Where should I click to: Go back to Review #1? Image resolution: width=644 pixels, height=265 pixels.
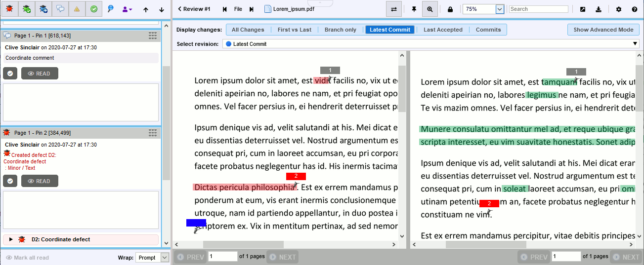tap(194, 9)
